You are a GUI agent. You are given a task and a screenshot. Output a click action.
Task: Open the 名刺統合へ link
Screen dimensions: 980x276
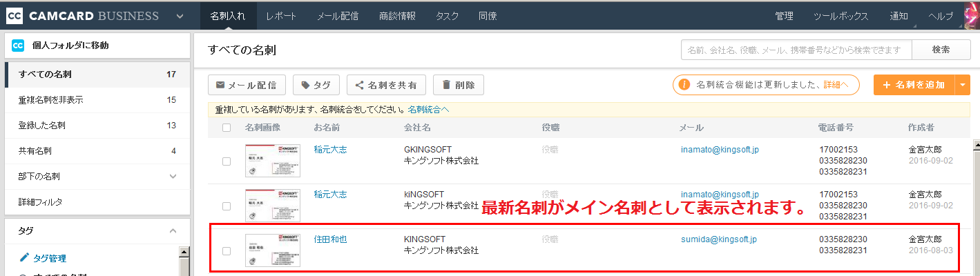tap(428, 109)
